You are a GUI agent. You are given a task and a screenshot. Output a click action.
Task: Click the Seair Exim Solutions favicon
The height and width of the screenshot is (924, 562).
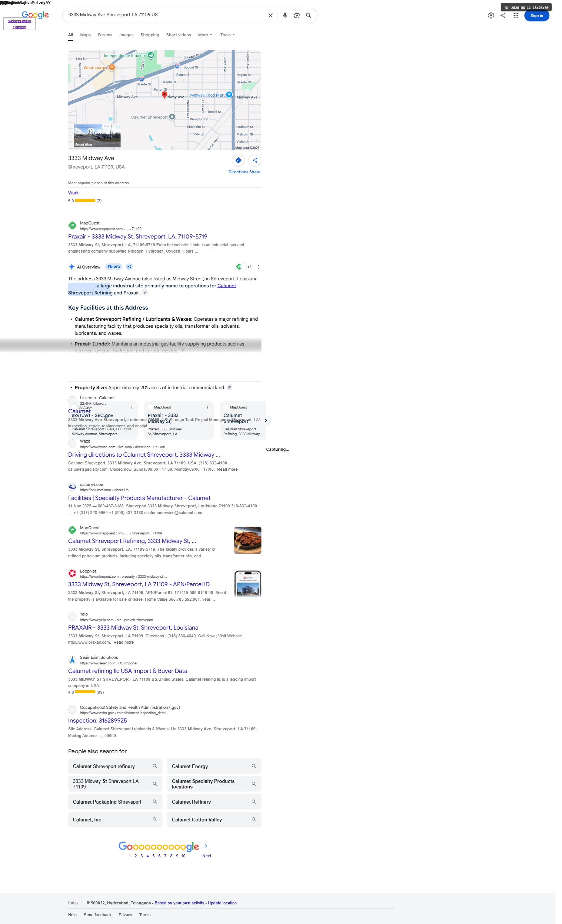72,660
